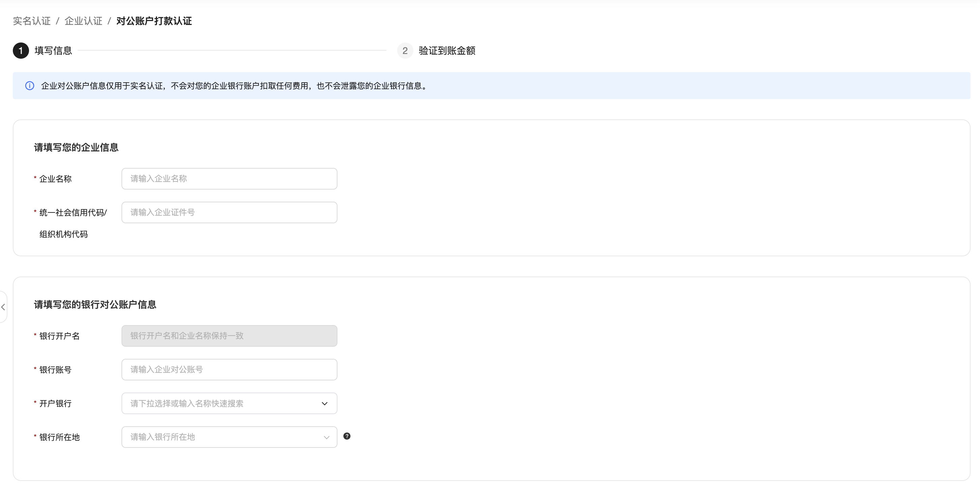Select the 验证到账金额 step label

pyautogui.click(x=447, y=51)
